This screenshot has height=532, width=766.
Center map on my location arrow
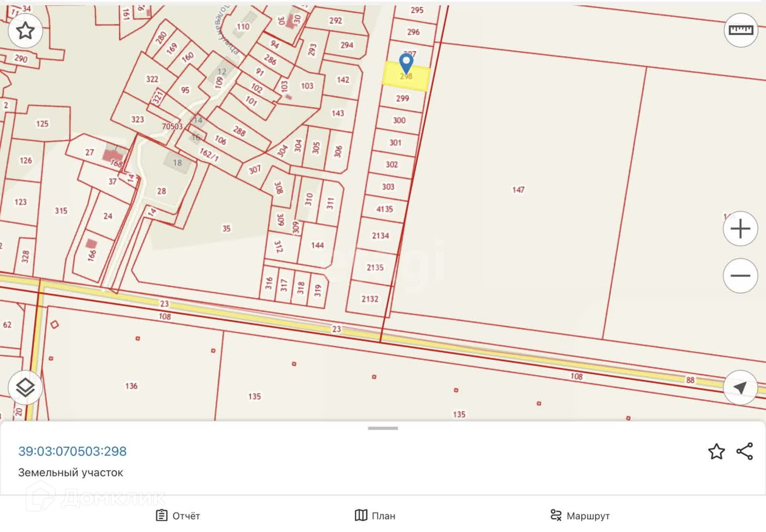pyautogui.click(x=740, y=388)
